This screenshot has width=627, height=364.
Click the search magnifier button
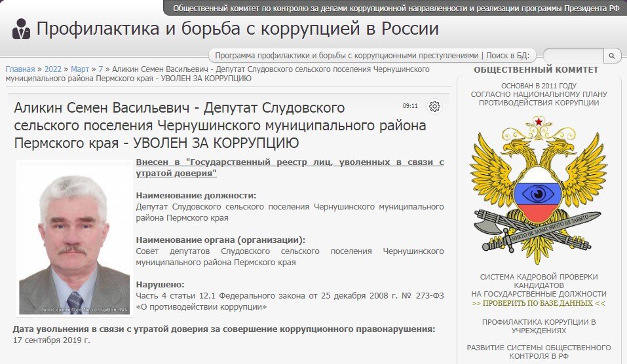pos(612,56)
